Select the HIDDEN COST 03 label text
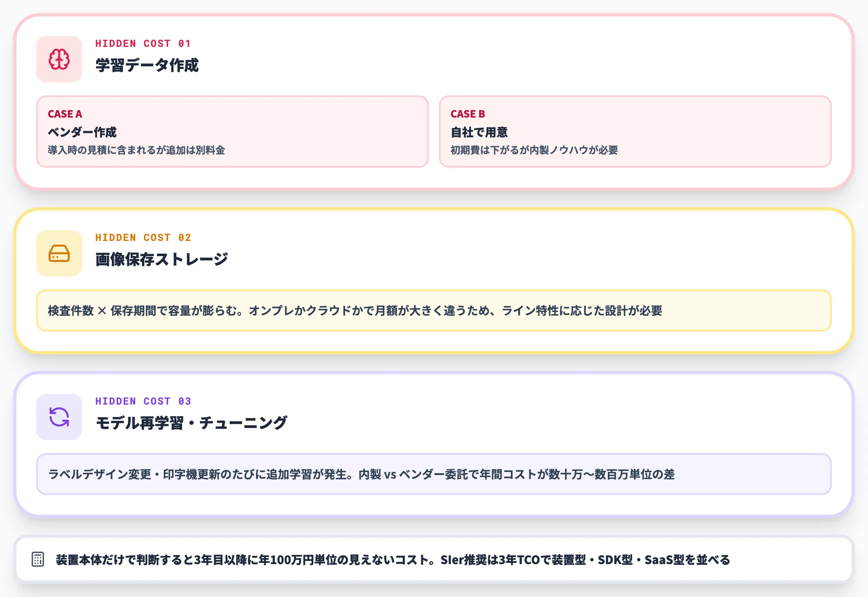 143,401
